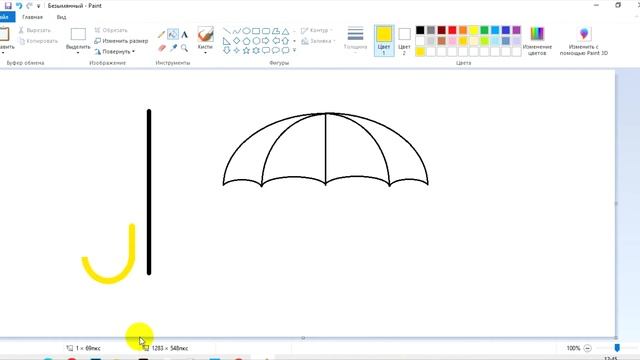The width and height of the screenshot is (640, 360).
Task: Pick the straight Line shape
Action: (x=227, y=31)
